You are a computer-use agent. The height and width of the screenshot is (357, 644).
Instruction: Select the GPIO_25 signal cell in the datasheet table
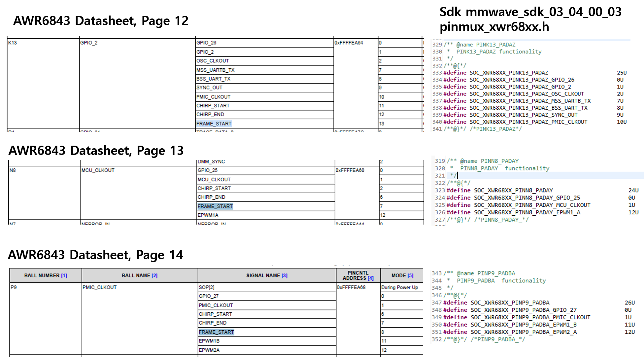click(x=266, y=170)
